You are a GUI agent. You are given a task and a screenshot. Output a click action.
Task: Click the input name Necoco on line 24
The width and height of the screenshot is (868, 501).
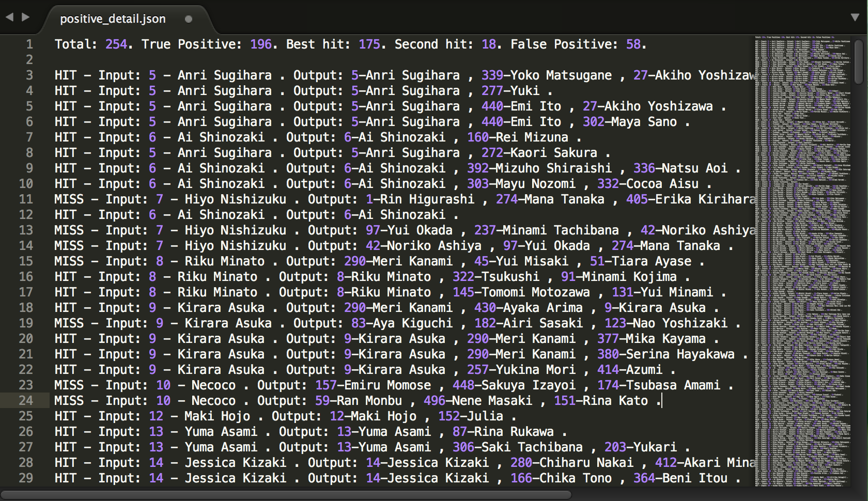[213, 401]
